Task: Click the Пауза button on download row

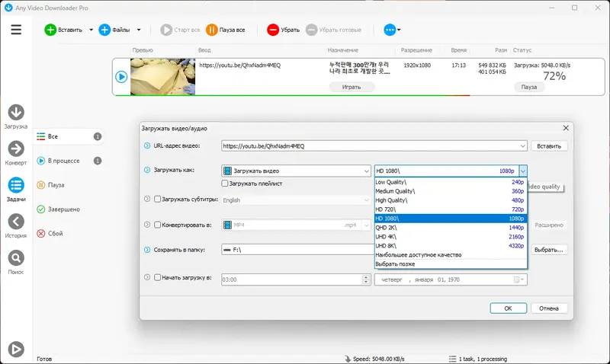Action: (529, 87)
